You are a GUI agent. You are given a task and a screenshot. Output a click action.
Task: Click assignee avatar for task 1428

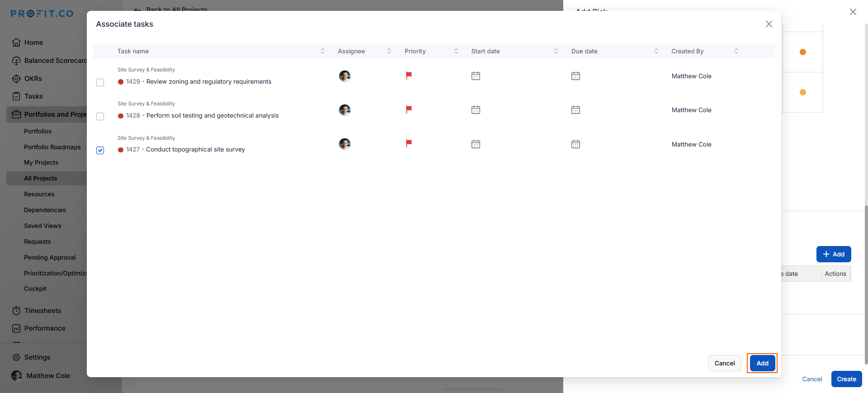coord(344,110)
